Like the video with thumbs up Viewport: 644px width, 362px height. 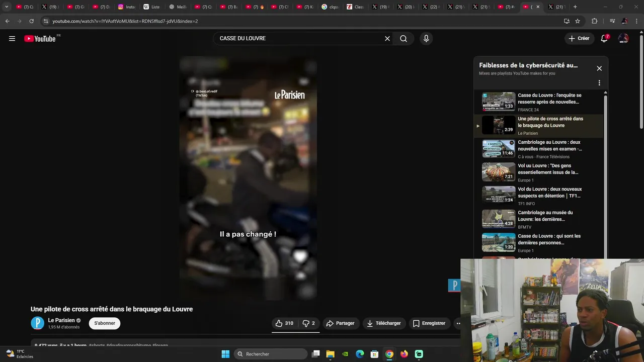point(285,323)
